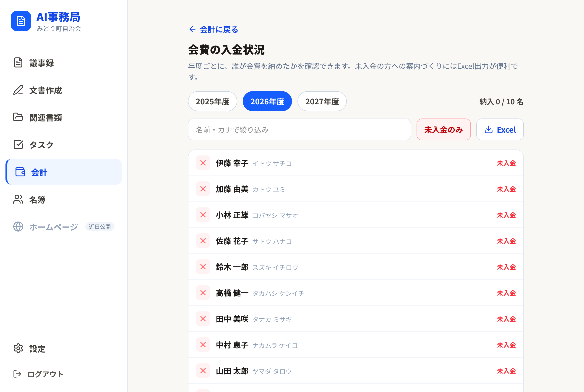Click the みどり町自治会 subtitle
This screenshot has width=584, height=392.
tap(59, 28)
